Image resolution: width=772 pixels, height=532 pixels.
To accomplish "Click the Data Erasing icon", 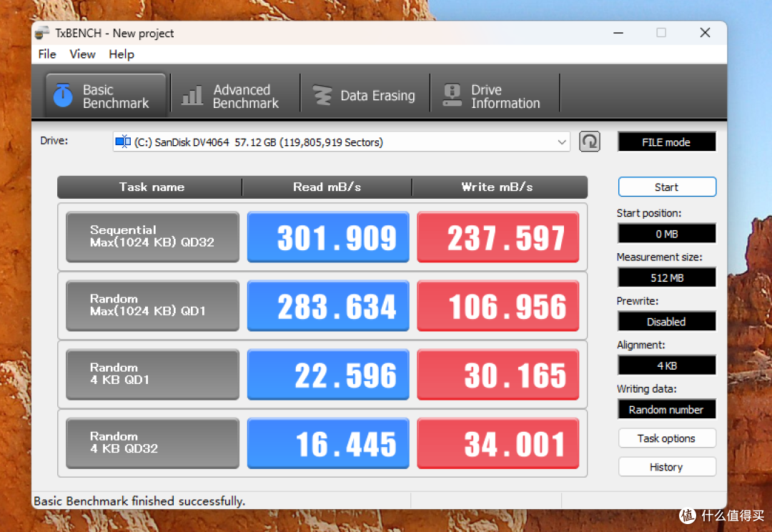I will coord(322,95).
